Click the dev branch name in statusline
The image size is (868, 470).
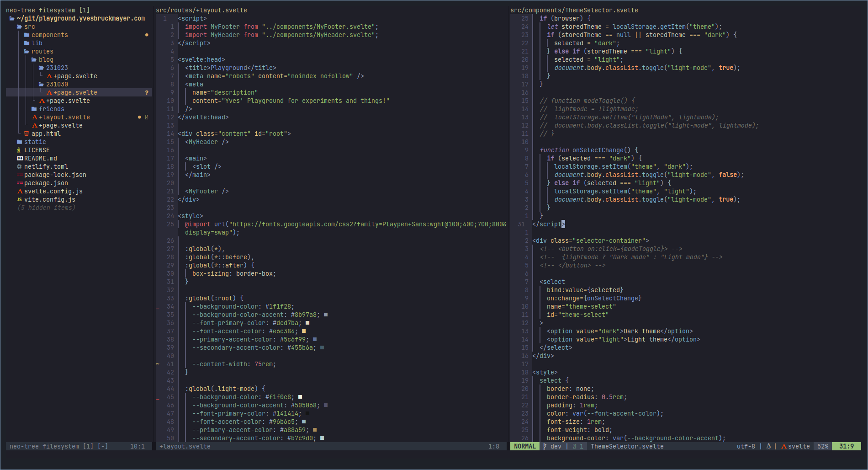tap(556, 447)
